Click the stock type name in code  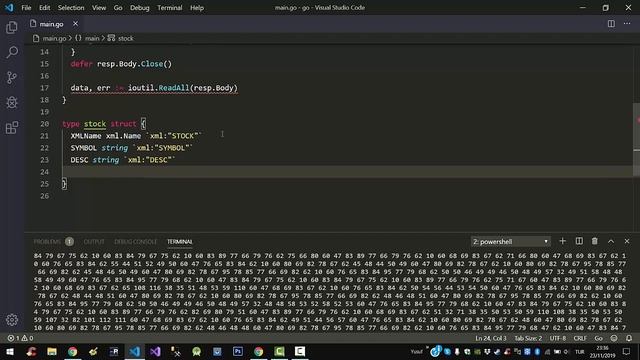pyautogui.click(x=95, y=124)
